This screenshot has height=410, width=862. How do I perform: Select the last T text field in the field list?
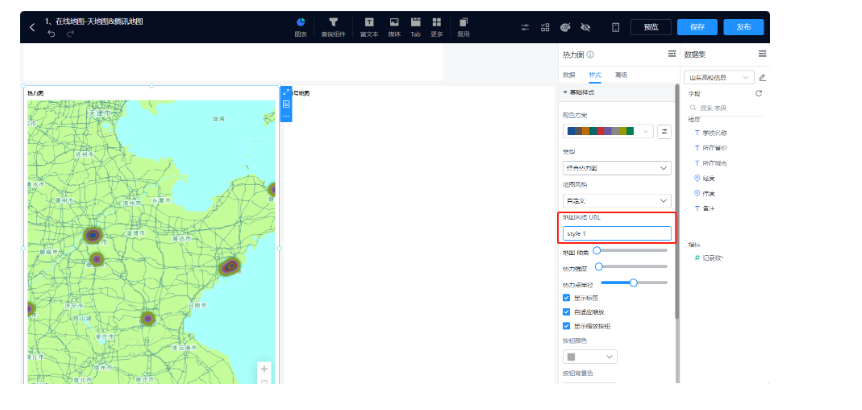(x=705, y=209)
